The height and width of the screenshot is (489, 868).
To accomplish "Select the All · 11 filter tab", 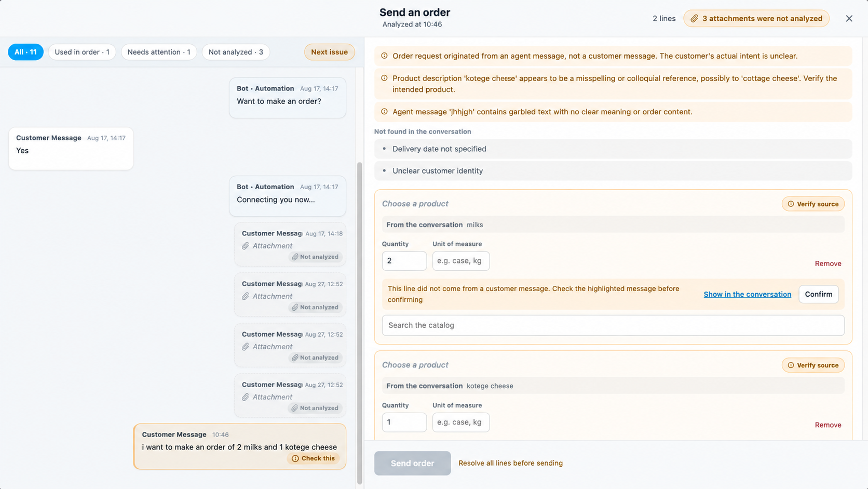I will 25,52.
